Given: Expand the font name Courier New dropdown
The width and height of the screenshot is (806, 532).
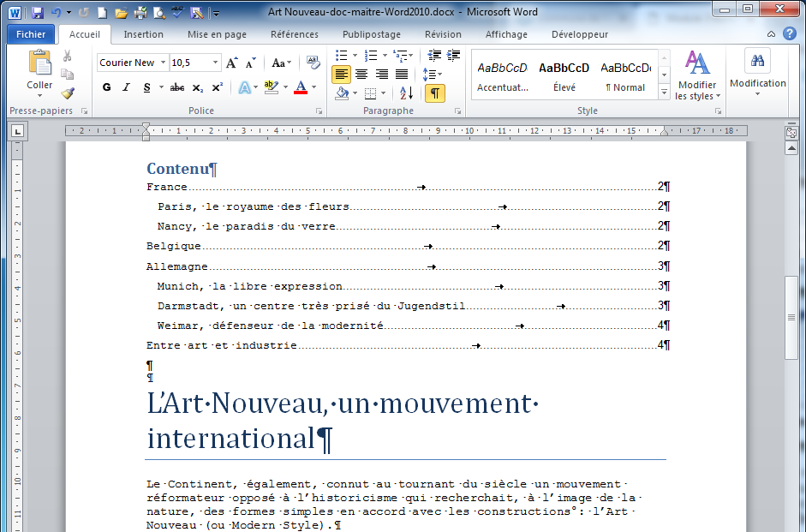Looking at the screenshot, I should click(x=163, y=63).
